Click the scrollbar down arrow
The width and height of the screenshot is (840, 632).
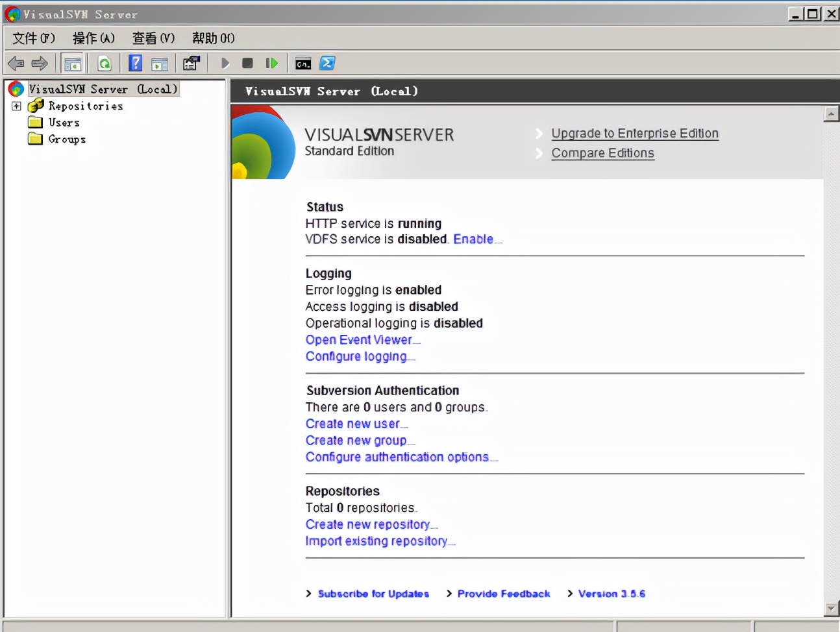pos(831,609)
